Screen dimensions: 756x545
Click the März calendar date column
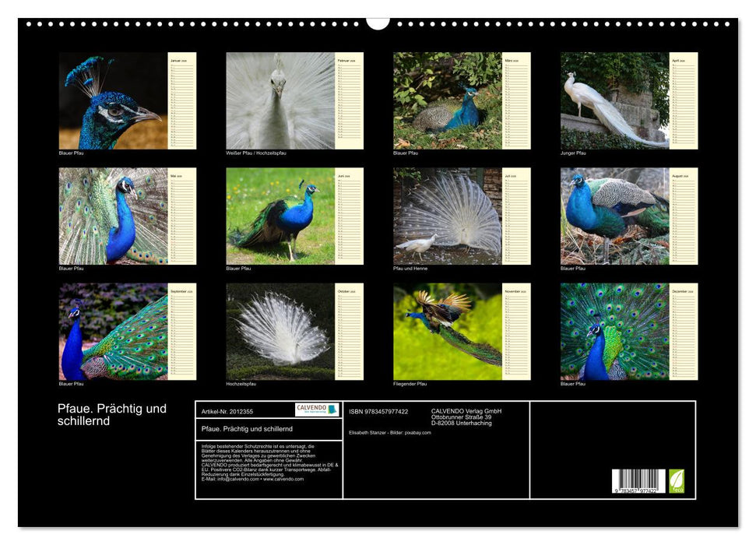516,100
